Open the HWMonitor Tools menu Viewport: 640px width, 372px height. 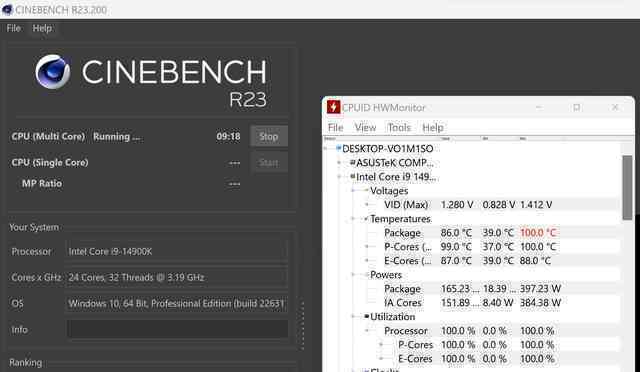(399, 128)
